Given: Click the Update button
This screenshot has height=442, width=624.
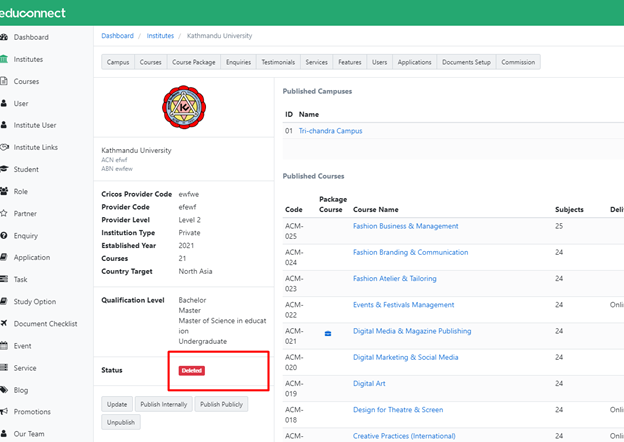Looking at the screenshot, I should (x=117, y=404).
